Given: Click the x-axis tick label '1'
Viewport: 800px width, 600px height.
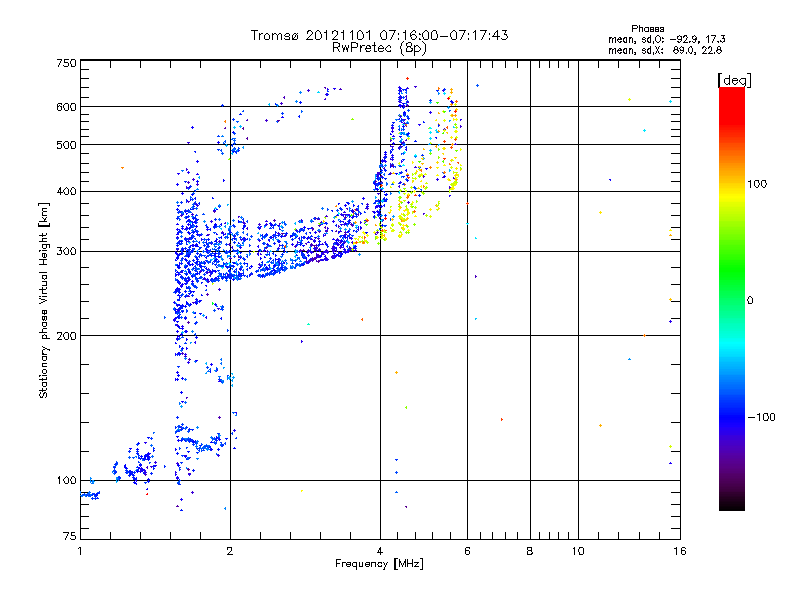Looking at the screenshot, I should [80, 551].
